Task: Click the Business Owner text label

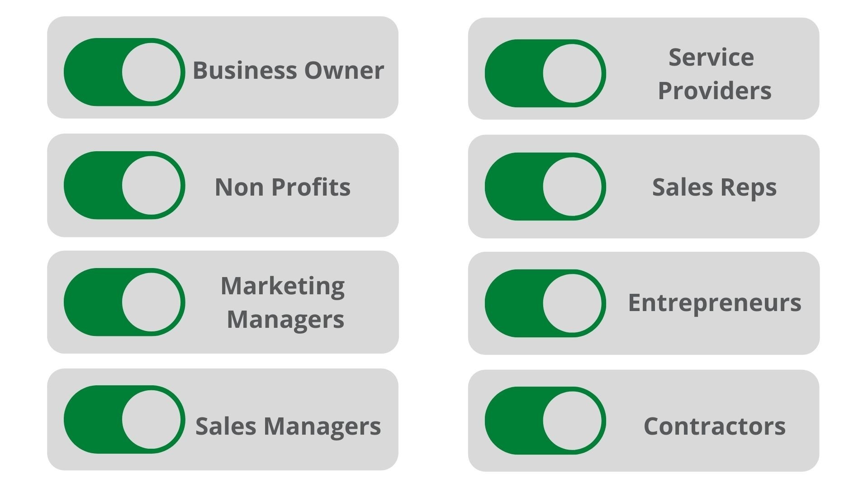Action: 288,70
